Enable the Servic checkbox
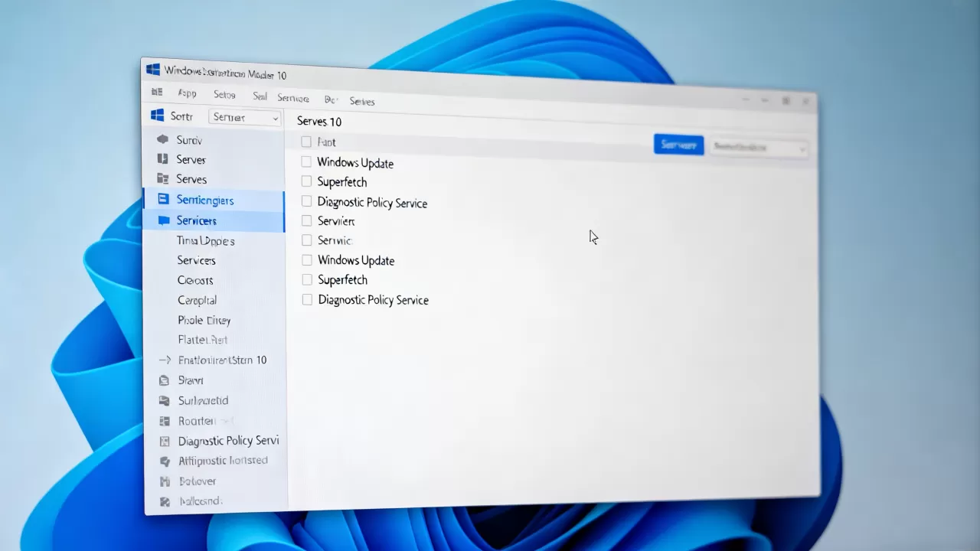Viewport: 980px width, 551px height. click(306, 240)
